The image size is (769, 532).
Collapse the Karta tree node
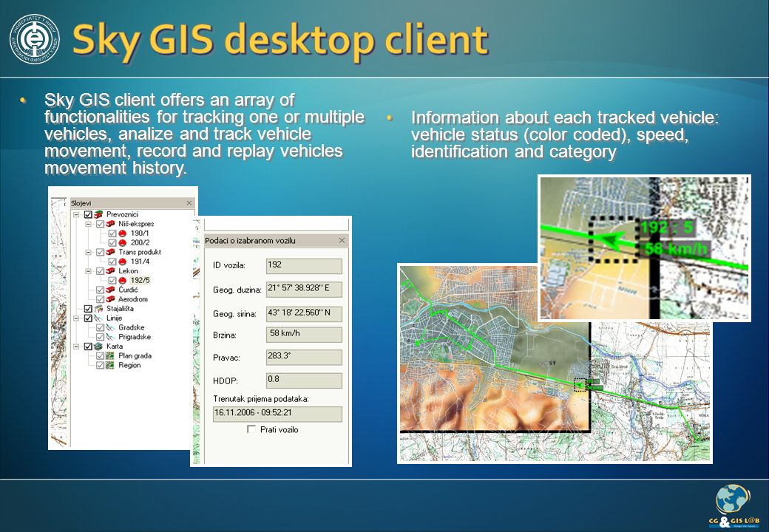point(76,347)
